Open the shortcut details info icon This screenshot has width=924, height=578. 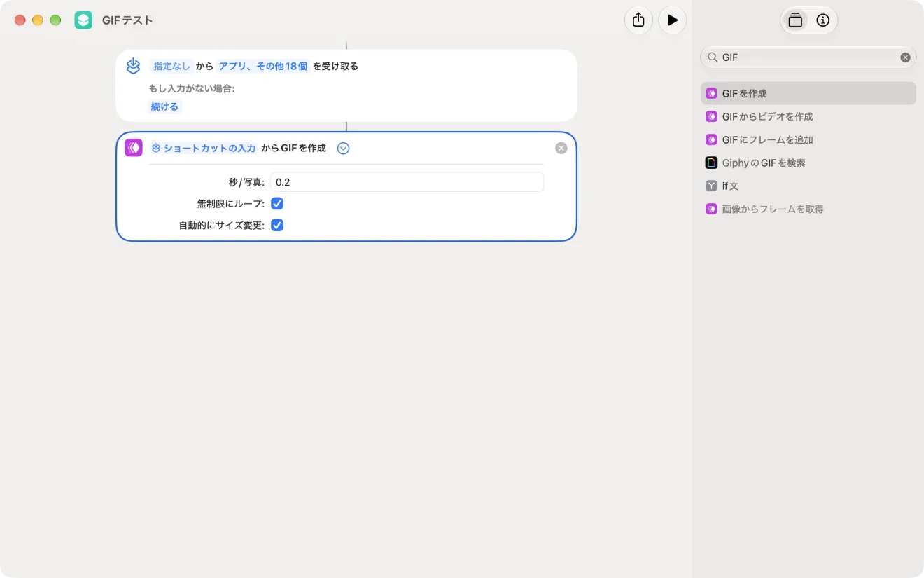(823, 20)
